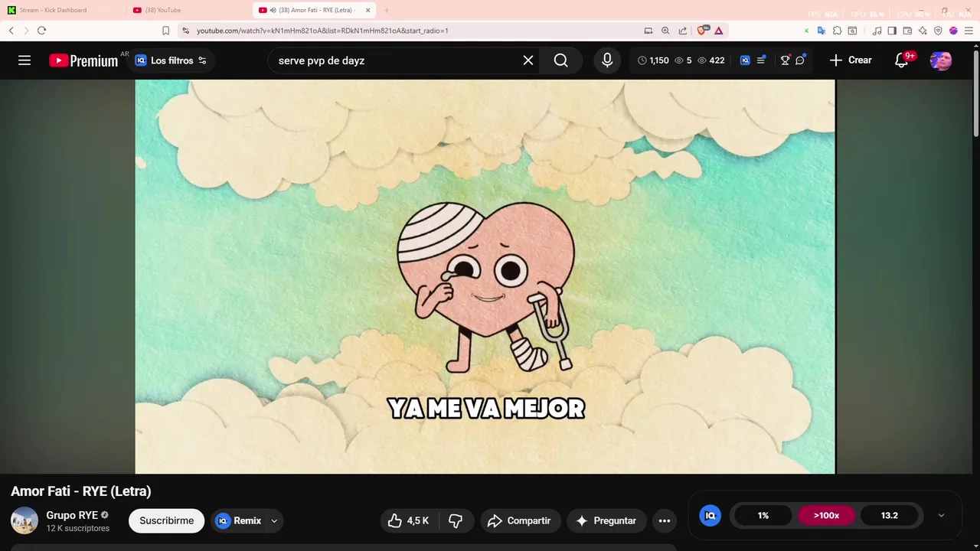The image size is (980, 551).
Task: Click the eye stat showing 422
Action: coord(710,60)
